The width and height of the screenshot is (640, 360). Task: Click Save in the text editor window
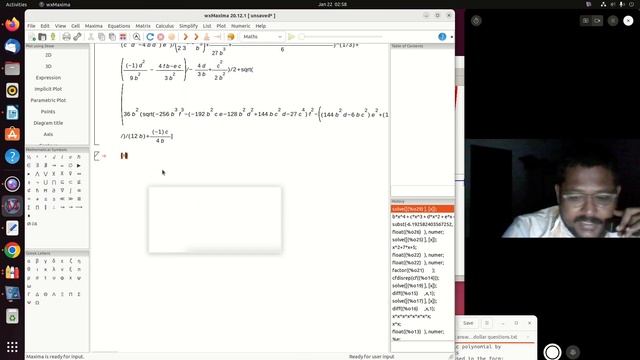(x=468, y=323)
